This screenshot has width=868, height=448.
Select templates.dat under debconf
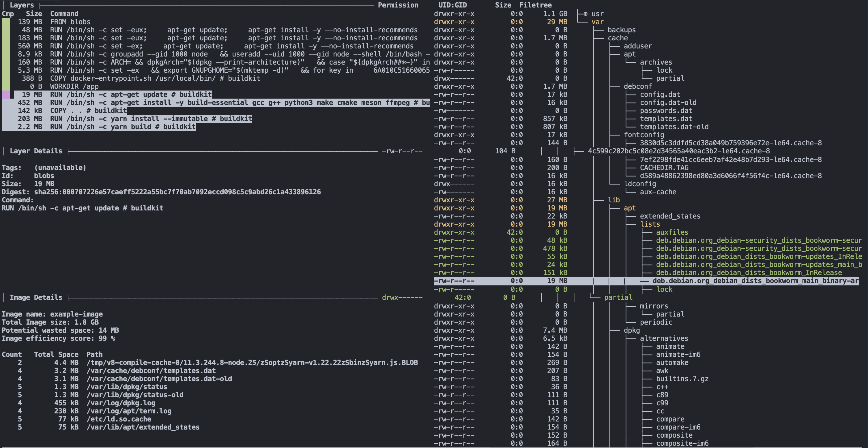[666, 119]
